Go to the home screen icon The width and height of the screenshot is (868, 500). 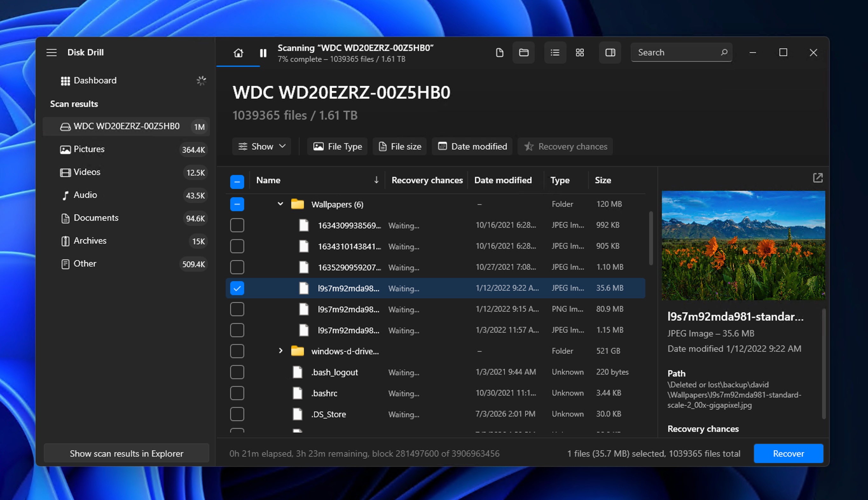[238, 53]
